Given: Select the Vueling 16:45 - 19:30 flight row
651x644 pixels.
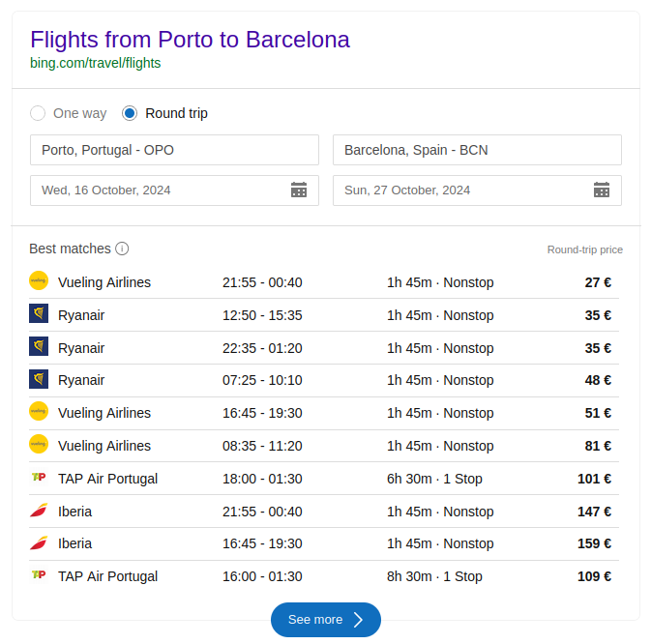Looking at the screenshot, I should (324, 413).
